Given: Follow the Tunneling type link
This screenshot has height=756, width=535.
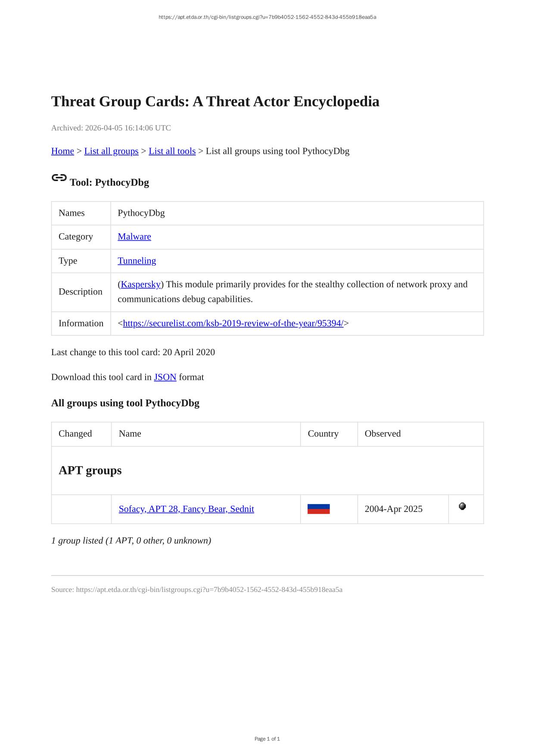Looking at the screenshot, I should [x=137, y=261].
